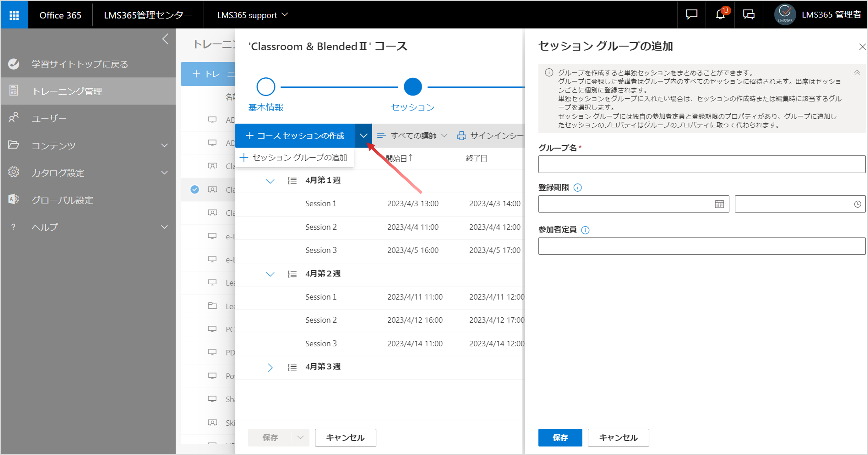Open the 登録期限 calendar picker icon
This screenshot has height=455, width=868.
pyautogui.click(x=719, y=204)
